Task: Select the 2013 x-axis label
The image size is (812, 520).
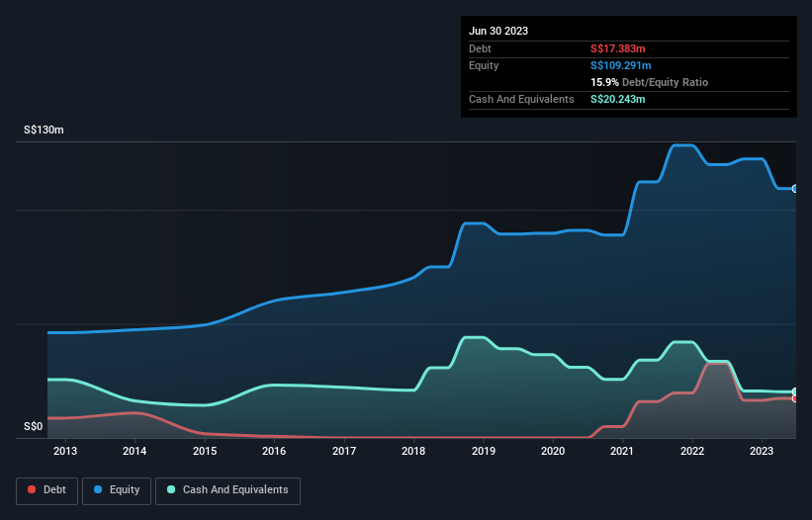Action: [x=65, y=452]
